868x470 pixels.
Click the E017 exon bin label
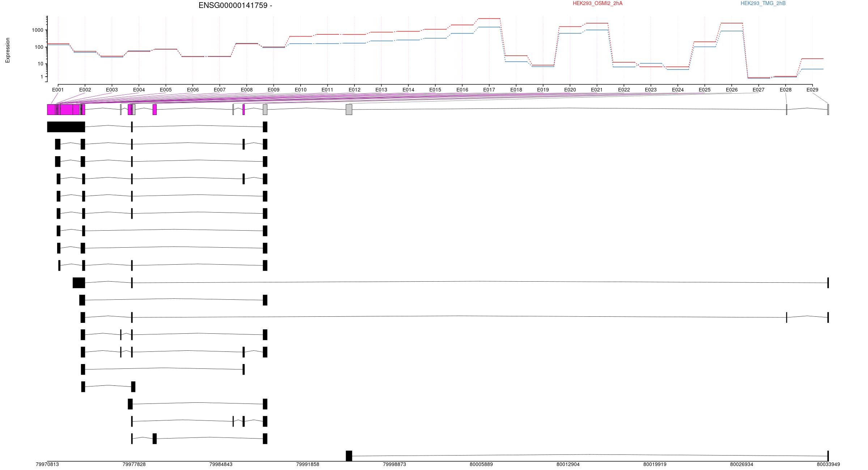click(x=489, y=90)
